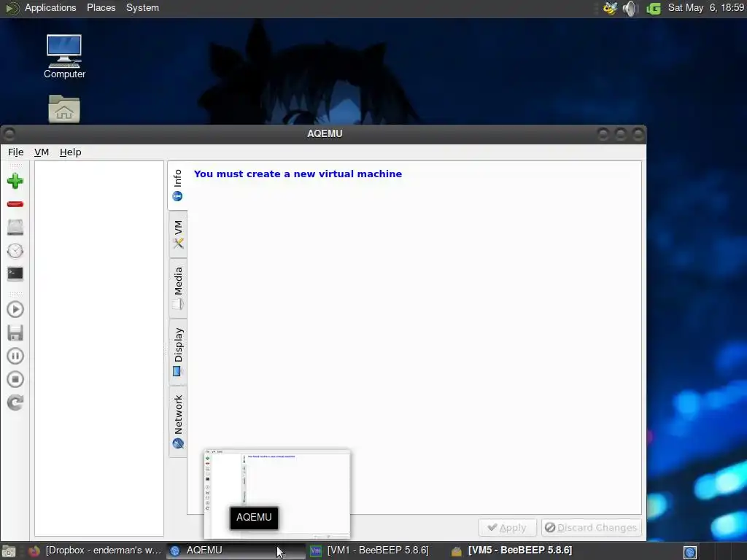Screen dimensions: 747x560
Task: Click the clock snapshot toolbar icon
Action: coord(15,251)
